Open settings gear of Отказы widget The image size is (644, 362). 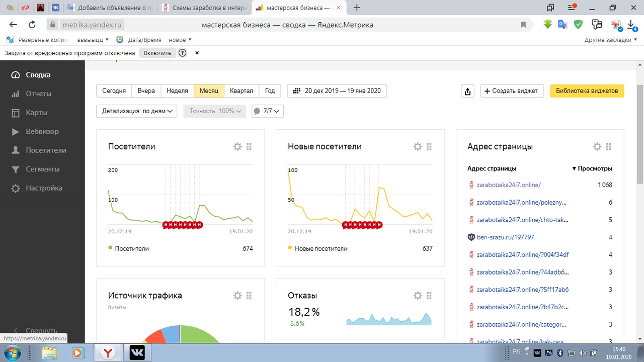pyautogui.click(x=417, y=296)
